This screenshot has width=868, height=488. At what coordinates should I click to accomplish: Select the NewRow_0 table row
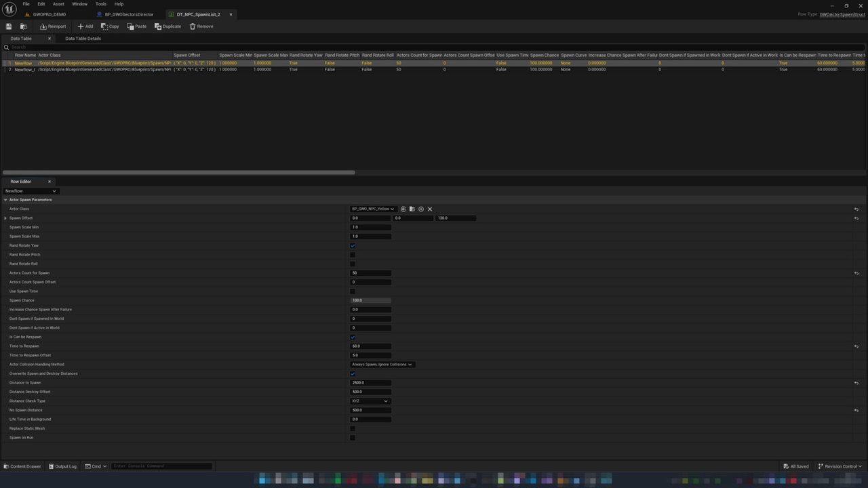click(x=434, y=70)
